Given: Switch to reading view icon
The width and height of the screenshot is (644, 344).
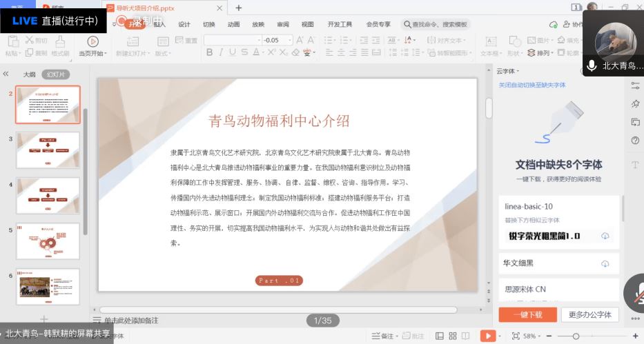Looking at the screenshot, I should (x=466, y=336).
